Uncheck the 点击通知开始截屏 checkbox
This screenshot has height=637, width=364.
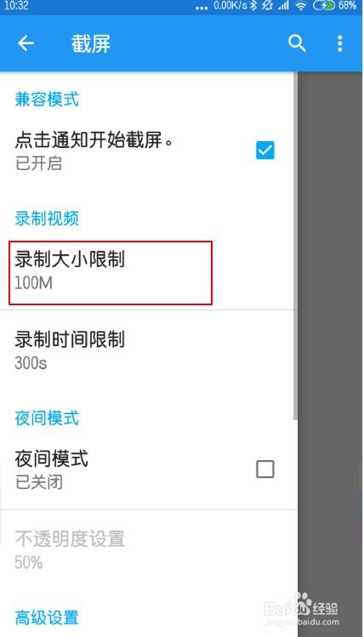(265, 151)
